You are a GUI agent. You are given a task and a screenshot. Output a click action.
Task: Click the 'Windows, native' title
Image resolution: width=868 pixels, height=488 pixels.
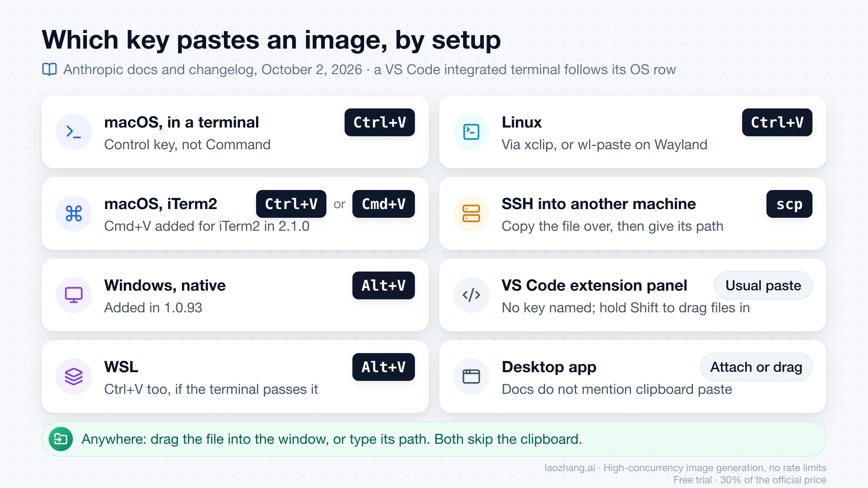click(x=165, y=285)
